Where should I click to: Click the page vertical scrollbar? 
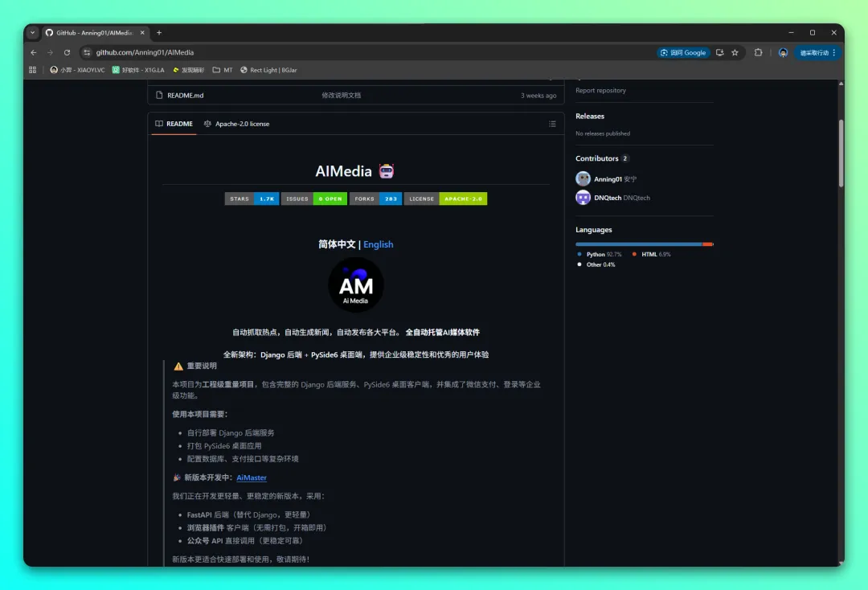coord(841,154)
